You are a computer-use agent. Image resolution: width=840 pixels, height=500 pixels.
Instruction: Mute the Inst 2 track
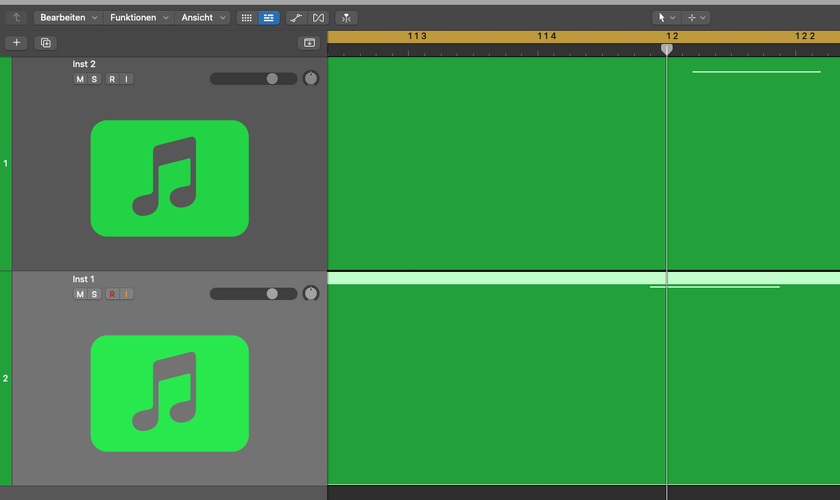pos(80,79)
